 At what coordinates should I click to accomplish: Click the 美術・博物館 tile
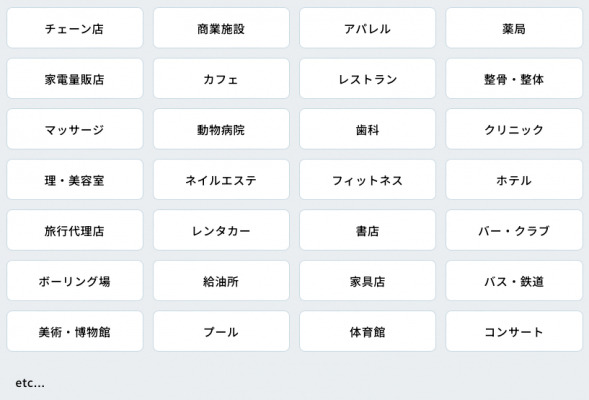click(x=75, y=331)
